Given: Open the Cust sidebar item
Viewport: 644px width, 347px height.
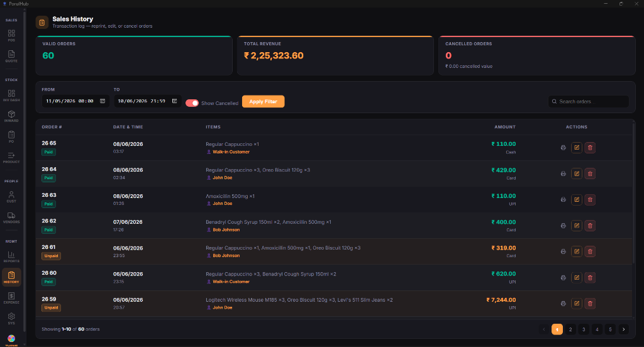Looking at the screenshot, I should pos(11,197).
